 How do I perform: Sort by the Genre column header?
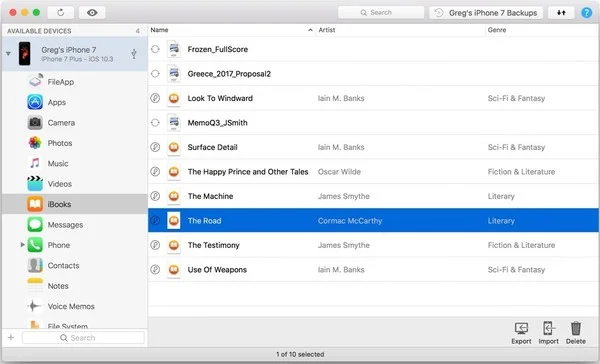pos(542,30)
